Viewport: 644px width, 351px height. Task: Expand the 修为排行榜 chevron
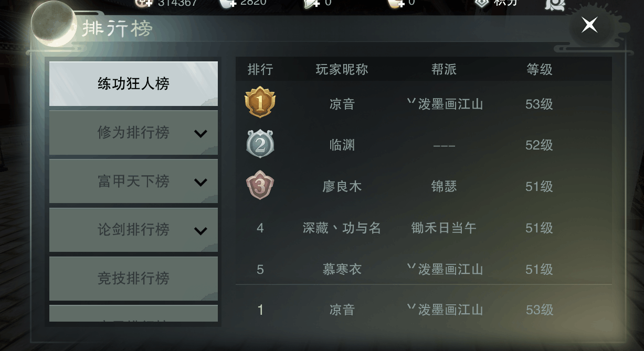pos(200,134)
